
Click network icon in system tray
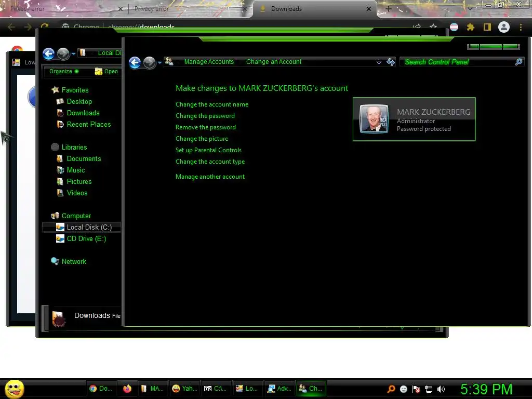point(429,389)
